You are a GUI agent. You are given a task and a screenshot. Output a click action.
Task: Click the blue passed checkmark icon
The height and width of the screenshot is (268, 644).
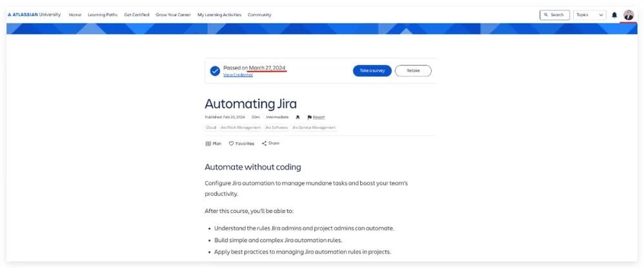(216, 71)
